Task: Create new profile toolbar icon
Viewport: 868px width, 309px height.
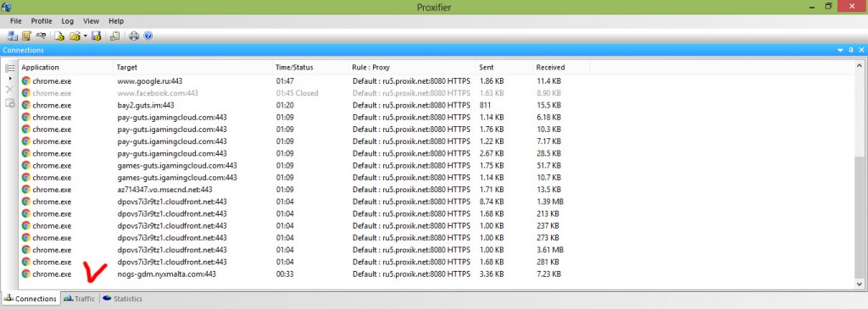Action: coord(59,36)
